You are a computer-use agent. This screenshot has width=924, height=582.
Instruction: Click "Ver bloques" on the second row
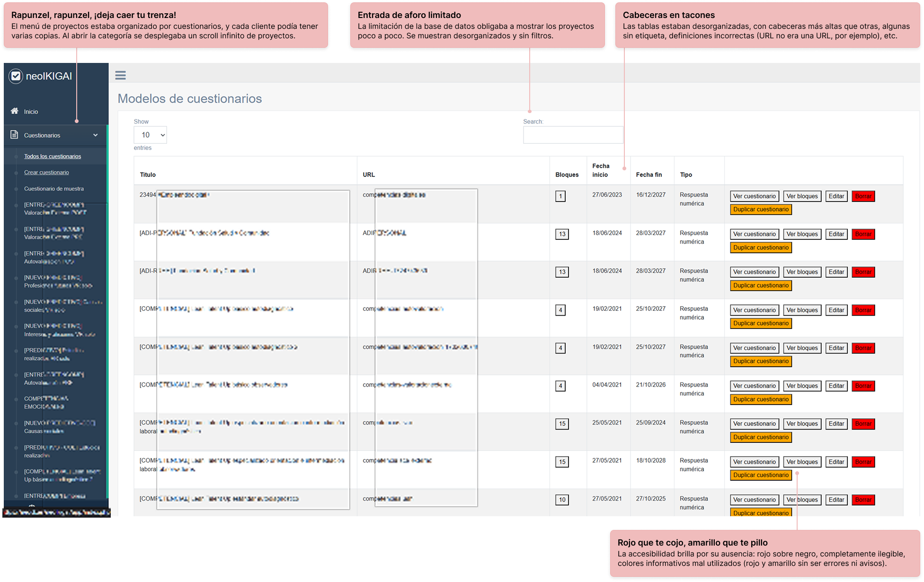802,234
